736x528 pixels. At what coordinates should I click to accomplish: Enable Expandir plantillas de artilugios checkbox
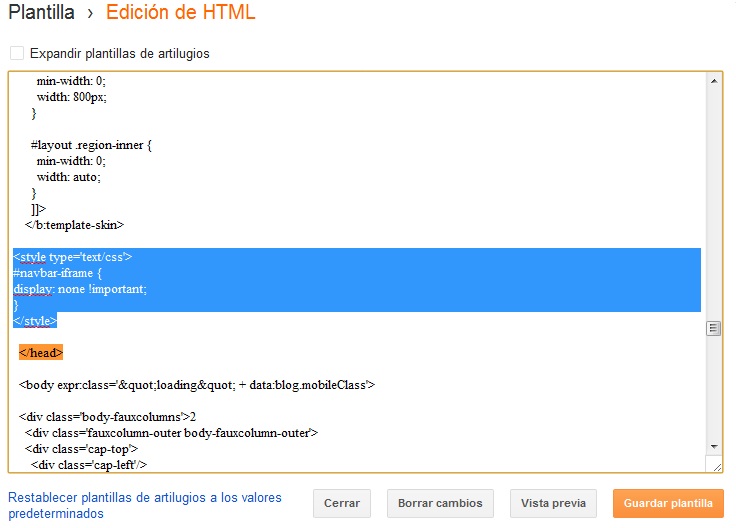click(17, 53)
